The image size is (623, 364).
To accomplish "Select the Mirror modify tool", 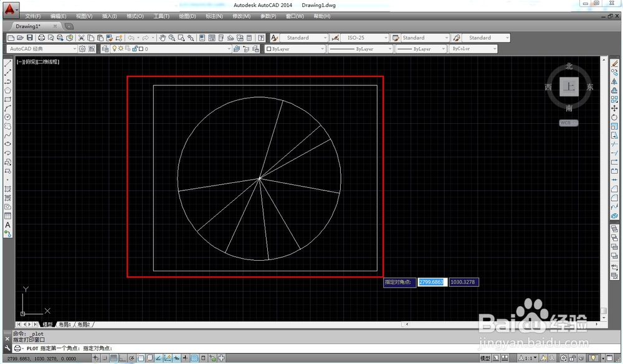I will [614, 82].
